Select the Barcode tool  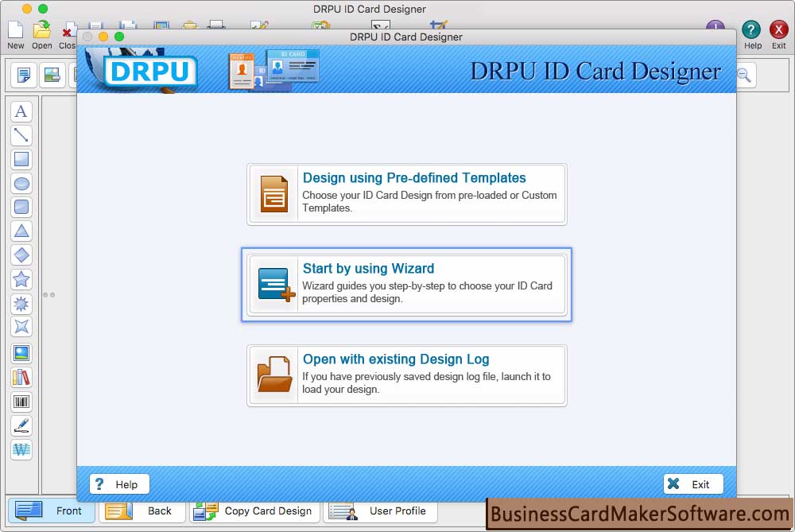tap(21, 402)
